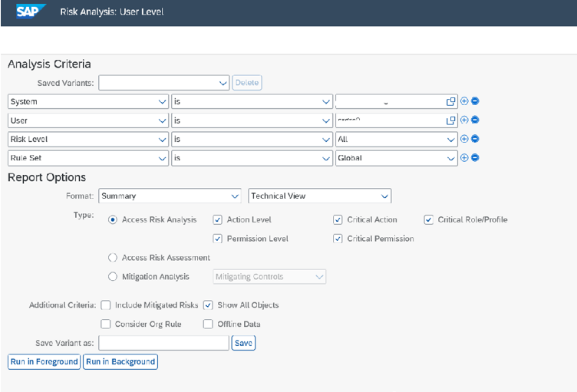Click 'Risk Analysis: User Level' title text
577x392 pixels.
click(112, 12)
